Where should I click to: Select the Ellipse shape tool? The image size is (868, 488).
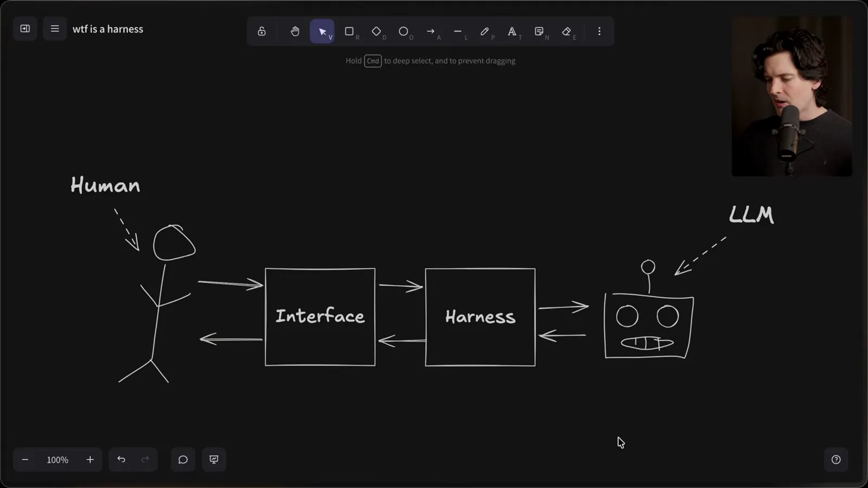tap(404, 31)
